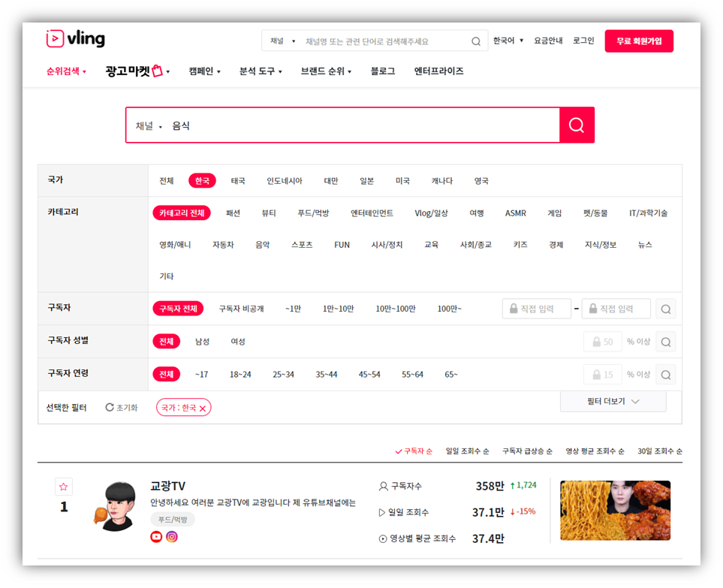The width and height of the screenshot is (723, 588).
Task: Select country 일본
Action: tap(366, 181)
